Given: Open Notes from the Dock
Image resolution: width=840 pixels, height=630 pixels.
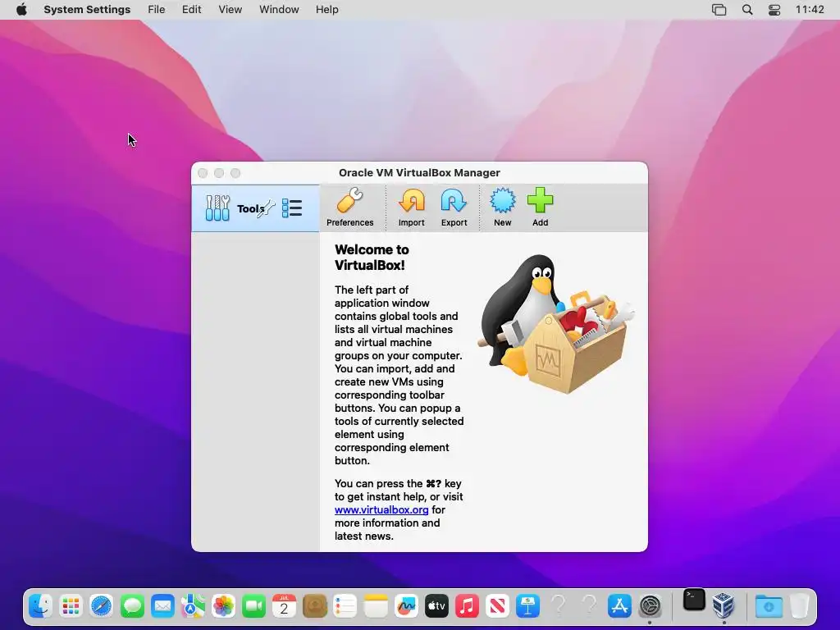Looking at the screenshot, I should click(x=376, y=606).
